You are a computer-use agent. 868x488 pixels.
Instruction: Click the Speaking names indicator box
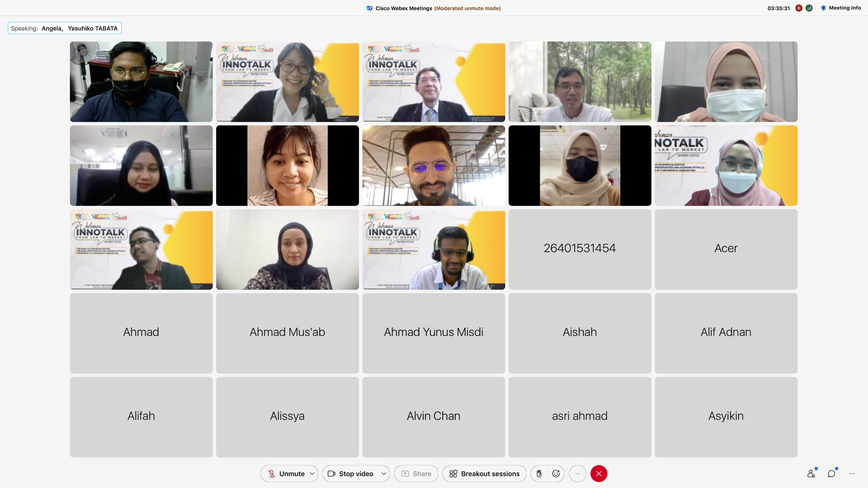tap(65, 28)
